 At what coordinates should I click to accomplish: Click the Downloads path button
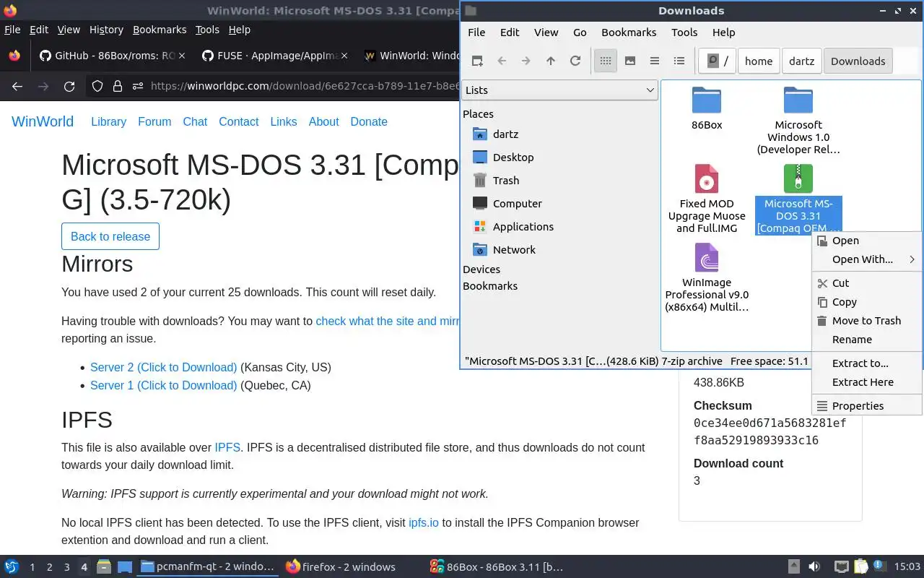tap(858, 61)
